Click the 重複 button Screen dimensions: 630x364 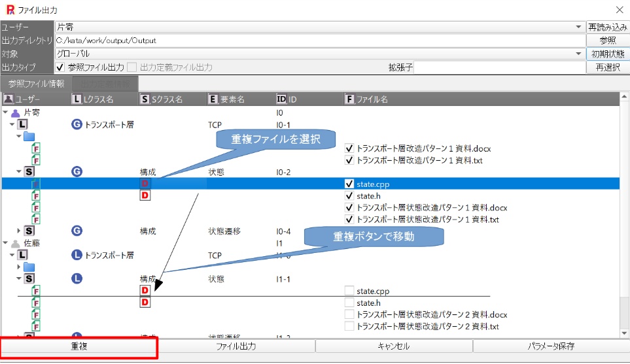79,346
